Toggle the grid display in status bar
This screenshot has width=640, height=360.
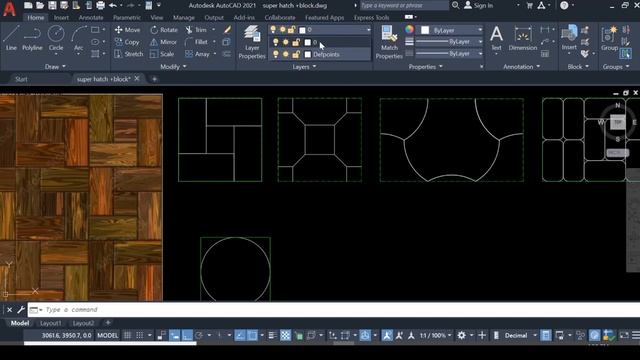(x=128, y=335)
